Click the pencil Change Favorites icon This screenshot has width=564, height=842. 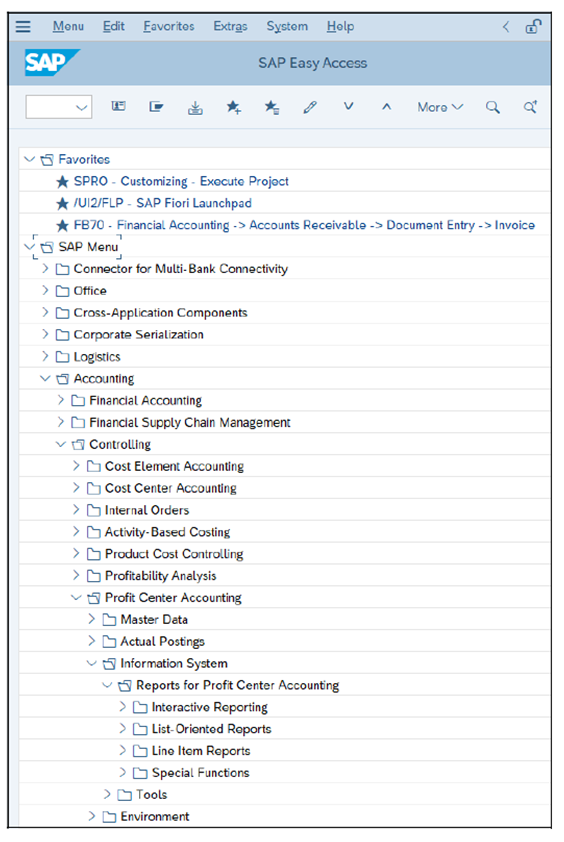tap(310, 107)
